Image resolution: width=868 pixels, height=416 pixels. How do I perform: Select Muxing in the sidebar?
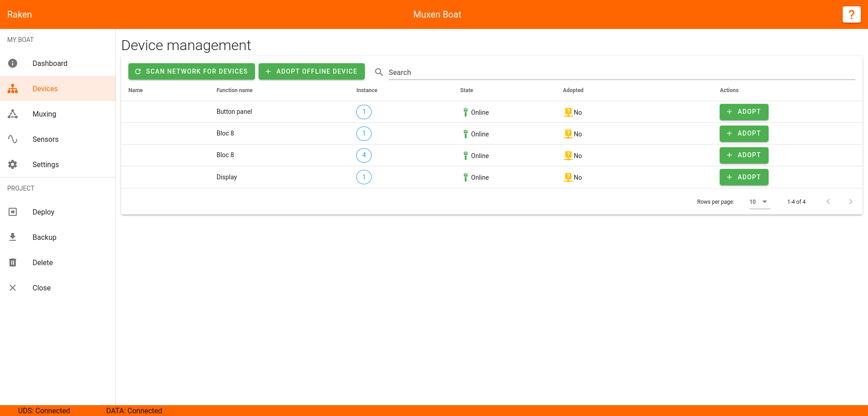point(58,114)
